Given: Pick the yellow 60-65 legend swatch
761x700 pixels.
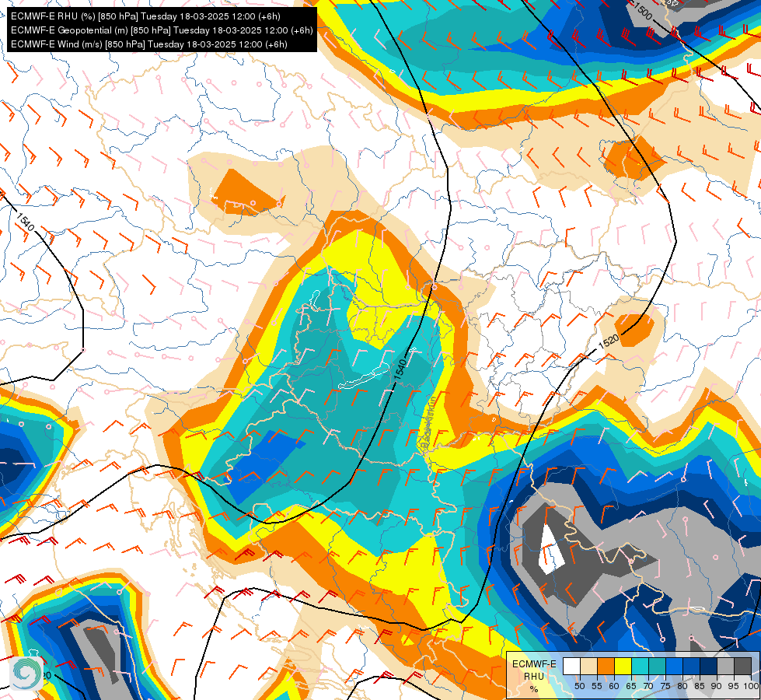Looking at the screenshot, I should [x=623, y=666].
